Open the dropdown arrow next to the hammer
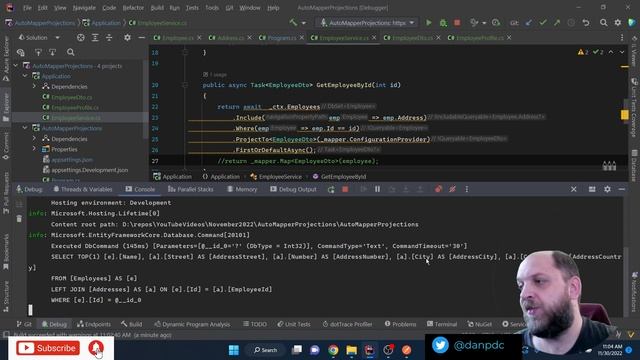 pyautogui.click(x=303, y=23)
